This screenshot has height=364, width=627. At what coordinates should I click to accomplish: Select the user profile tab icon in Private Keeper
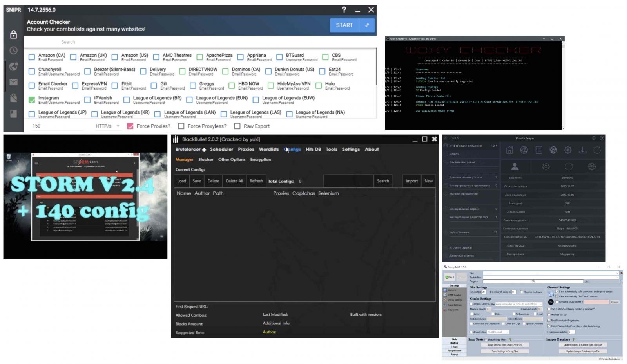pyautogui.click(x=515, y=166)
